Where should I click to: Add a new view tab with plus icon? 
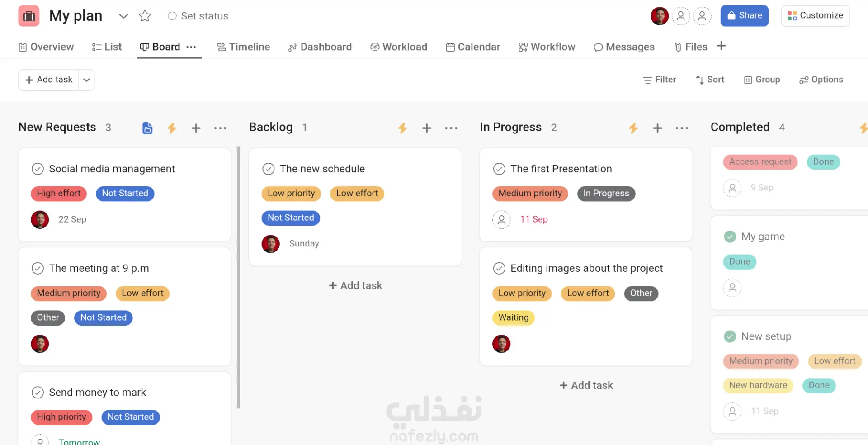(x=722, y=46)
